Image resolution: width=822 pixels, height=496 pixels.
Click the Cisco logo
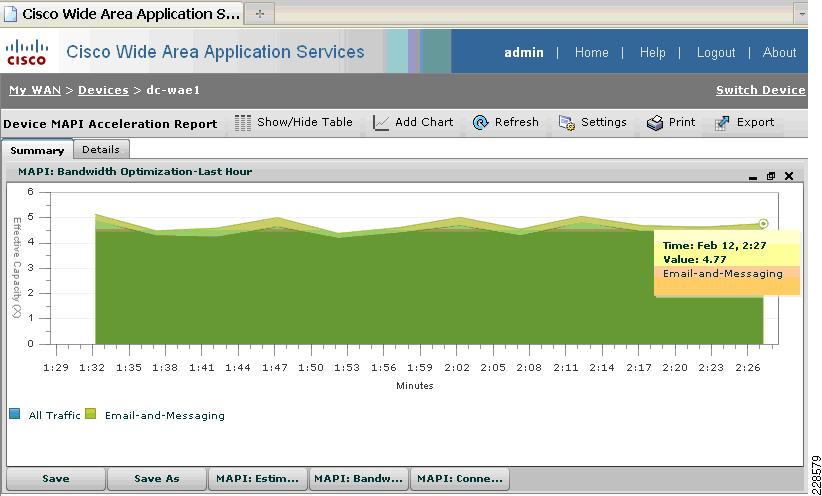(x=27, y=52)
